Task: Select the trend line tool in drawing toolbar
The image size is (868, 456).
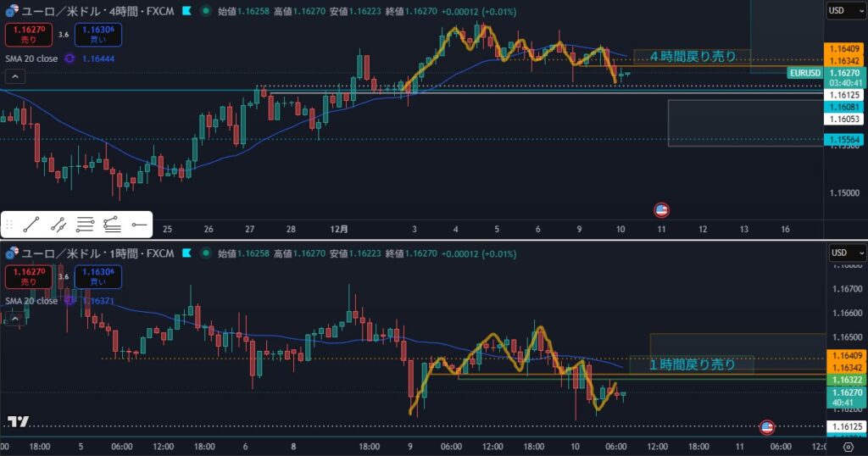Action: 31,225
